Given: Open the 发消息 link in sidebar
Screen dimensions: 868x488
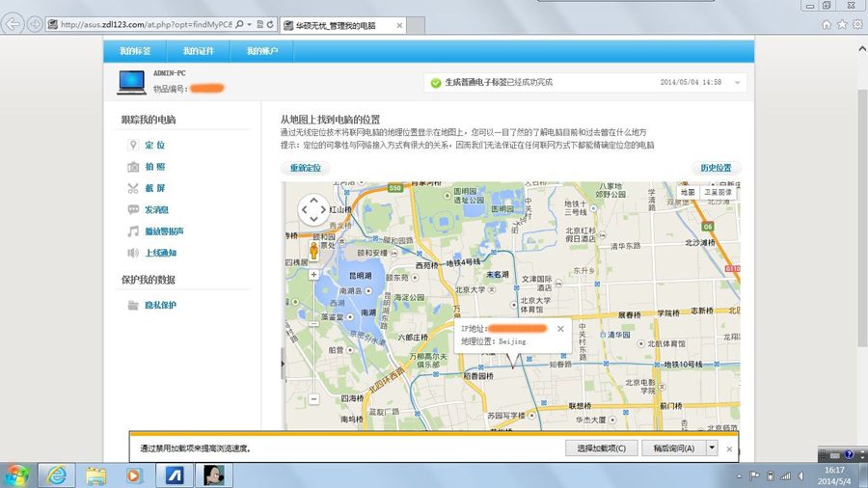Looking at the screenshot, I should pyautogui.click(x=156, y=209).
